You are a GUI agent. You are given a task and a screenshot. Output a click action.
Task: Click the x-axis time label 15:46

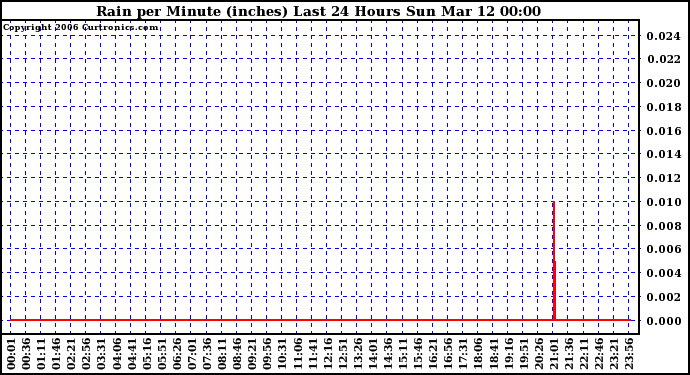(418, 354)
